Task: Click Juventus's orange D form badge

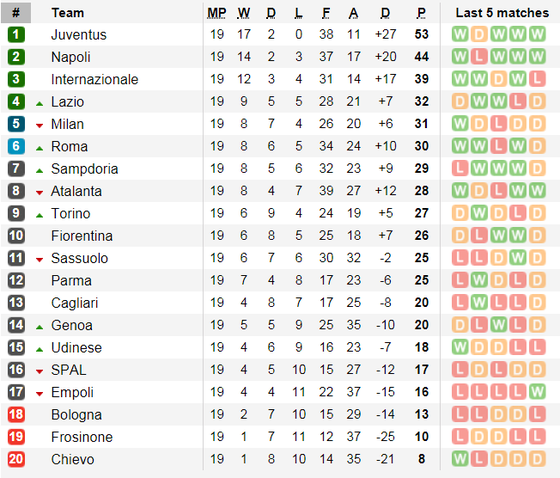Action: pos(479,34)
